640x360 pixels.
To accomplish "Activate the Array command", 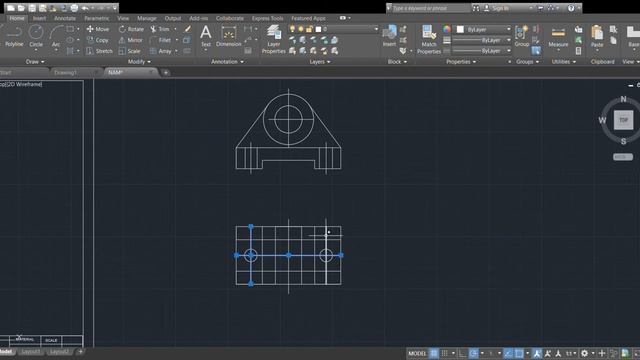I will (x=160, y=51).
